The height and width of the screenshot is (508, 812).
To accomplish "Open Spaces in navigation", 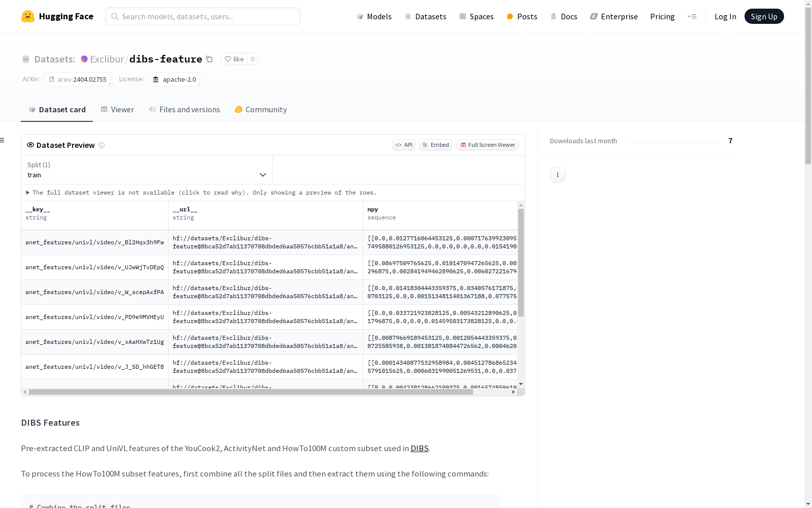I will (x=476, y=16).
